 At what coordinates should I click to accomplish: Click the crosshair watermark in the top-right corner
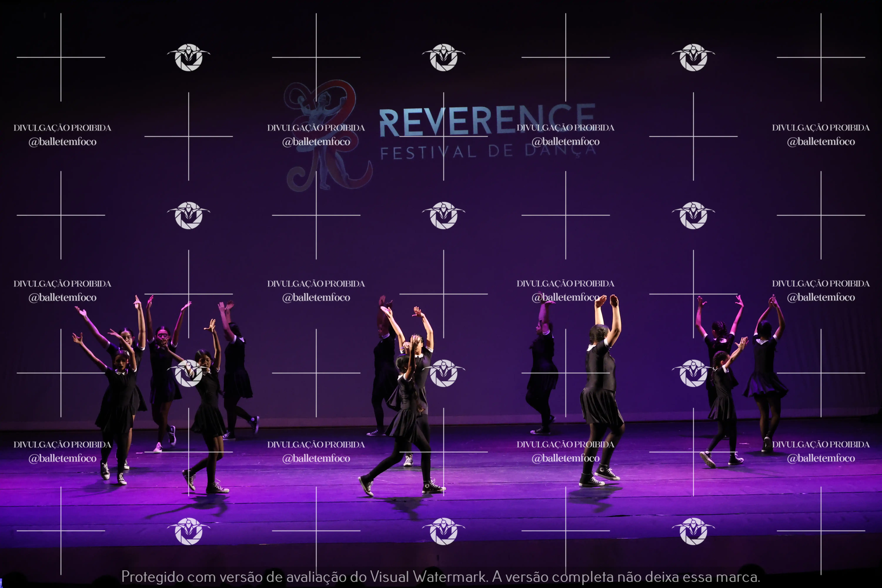tap(821, 57)
